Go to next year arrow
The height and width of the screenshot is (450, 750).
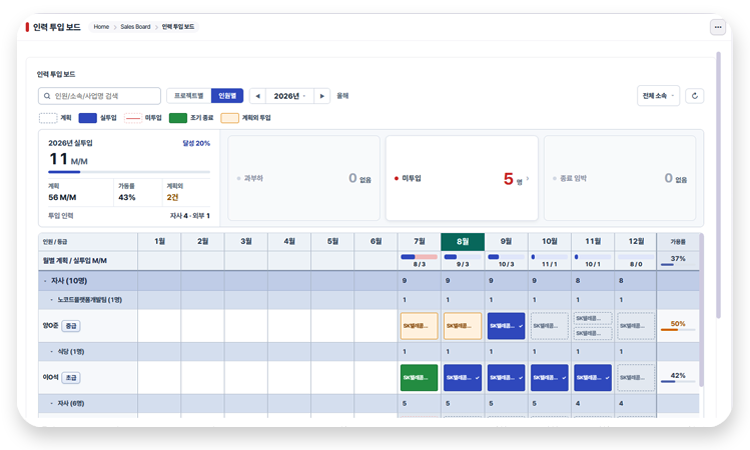point(322,96)
